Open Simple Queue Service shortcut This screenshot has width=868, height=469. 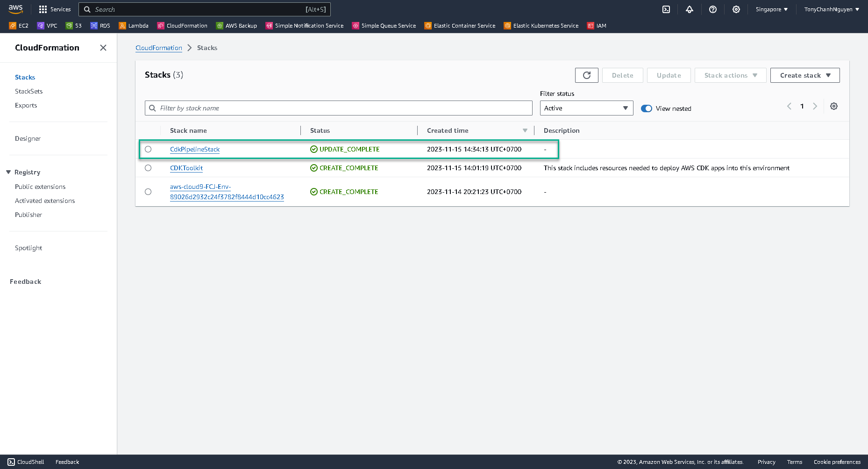pyautogui.click(x=384, y=26)
